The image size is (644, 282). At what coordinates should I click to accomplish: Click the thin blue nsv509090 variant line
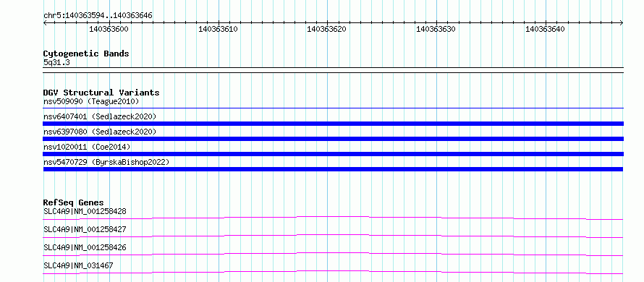333,108
